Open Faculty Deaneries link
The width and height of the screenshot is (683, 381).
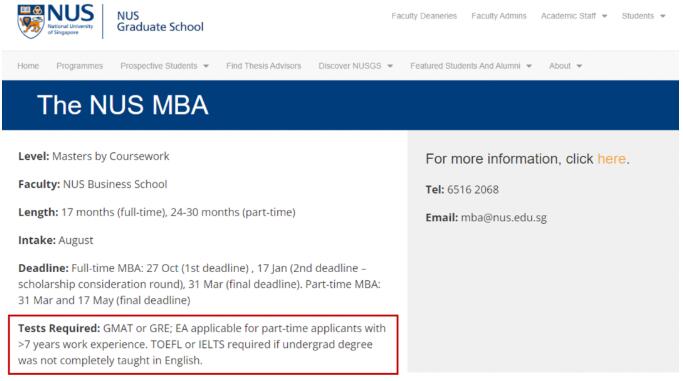[424, 16]
